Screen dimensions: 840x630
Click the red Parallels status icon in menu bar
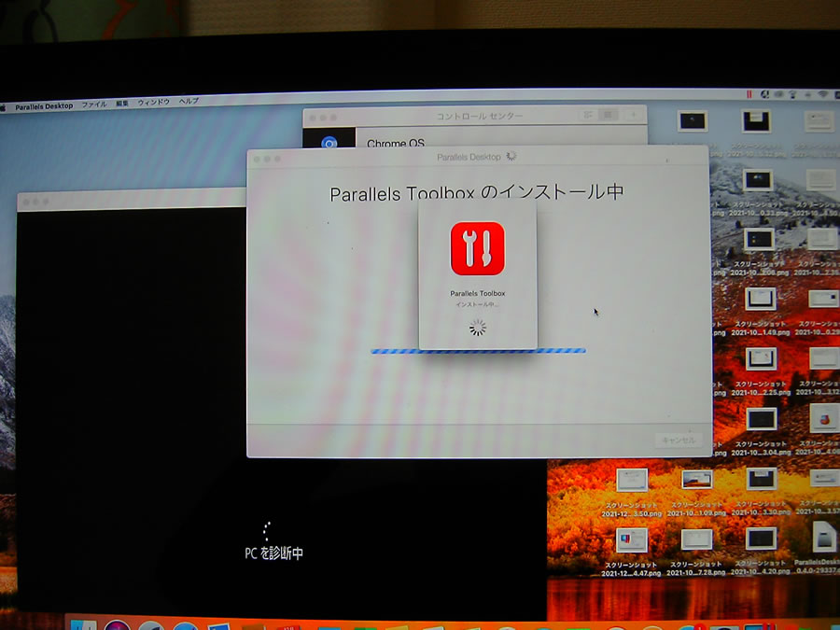pyautogui.click(x=749, y=94)
